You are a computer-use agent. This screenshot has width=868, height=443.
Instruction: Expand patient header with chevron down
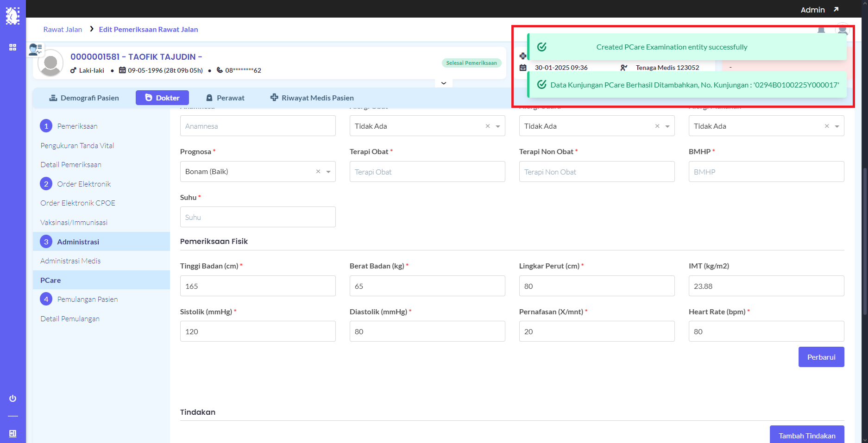[443, 83]
